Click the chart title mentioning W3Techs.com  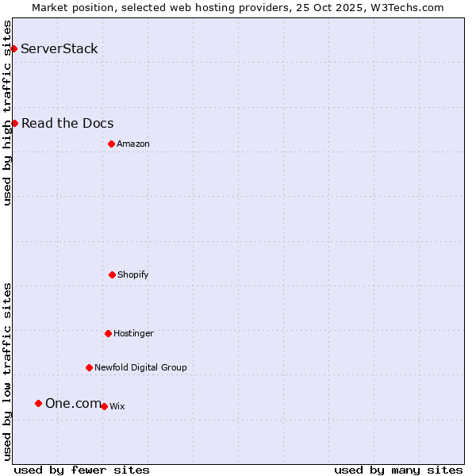pos(238,7)
